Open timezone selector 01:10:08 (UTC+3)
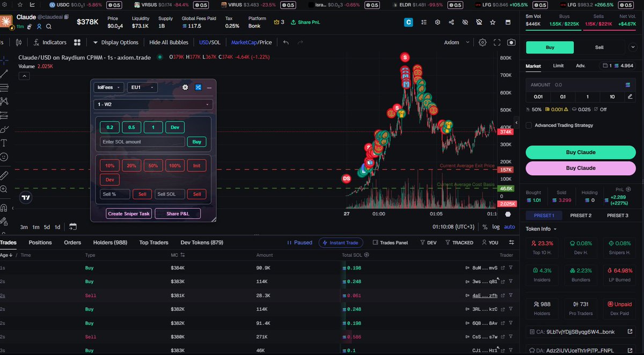 point(455,227)
